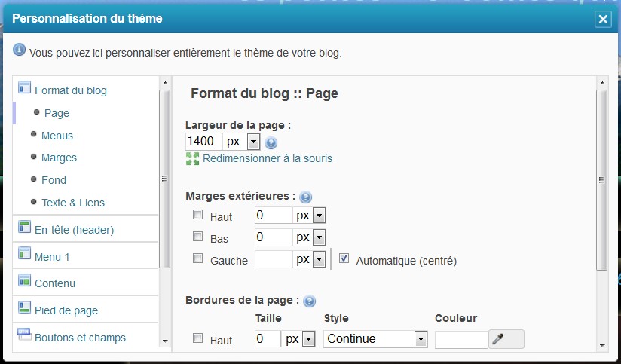Click help icon beside Marges extérieures
Image resolution: width=621 pixels, height=364 pixels.
coord(305,197)
